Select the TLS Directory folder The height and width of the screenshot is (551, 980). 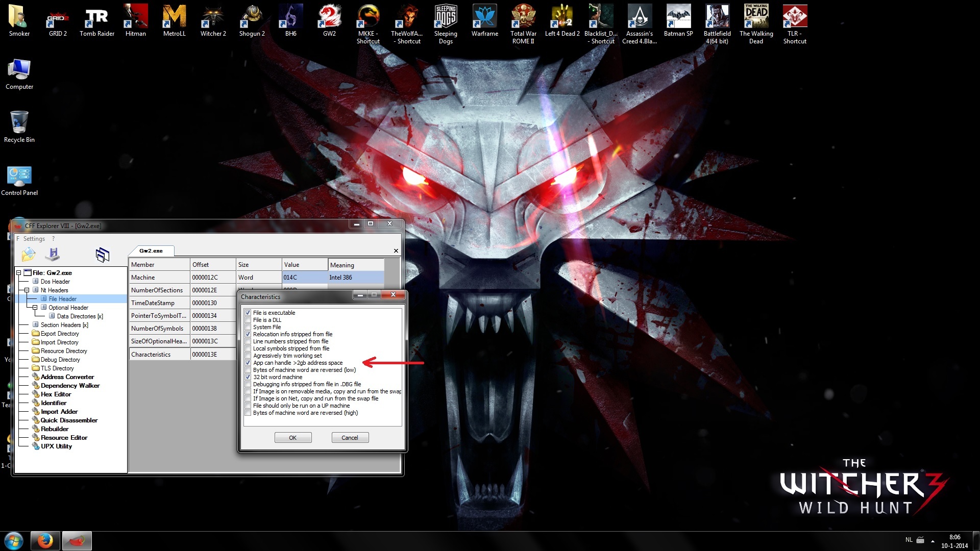[x=57, y=368]
